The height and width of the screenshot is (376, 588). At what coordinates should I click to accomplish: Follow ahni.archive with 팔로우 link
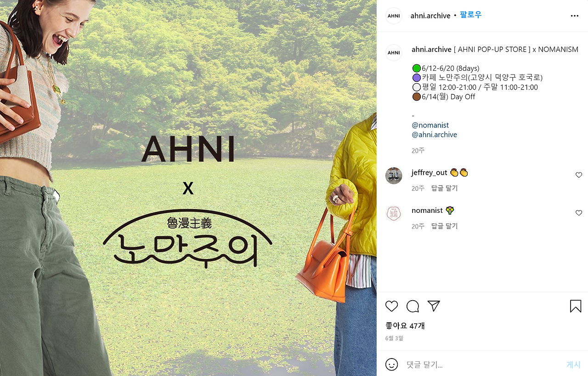point(471,15)
